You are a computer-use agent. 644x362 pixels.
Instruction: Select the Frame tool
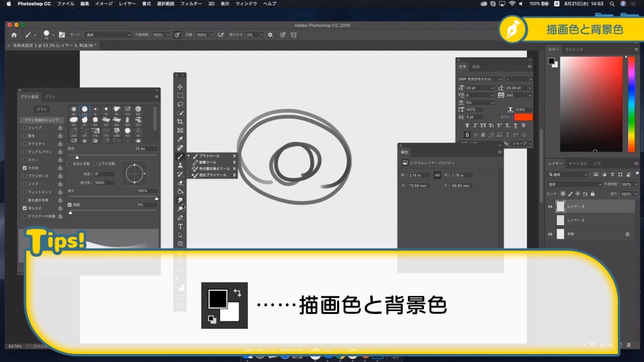point(180,130)
